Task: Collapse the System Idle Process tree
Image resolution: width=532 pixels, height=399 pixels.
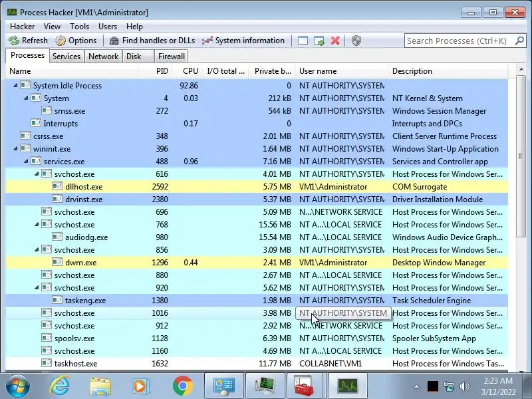Action: click(15, 86)
